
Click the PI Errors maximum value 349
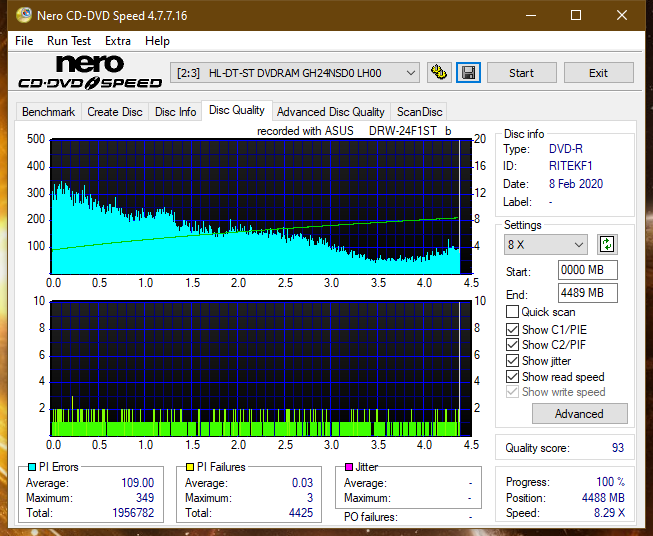tap(145, 498)
